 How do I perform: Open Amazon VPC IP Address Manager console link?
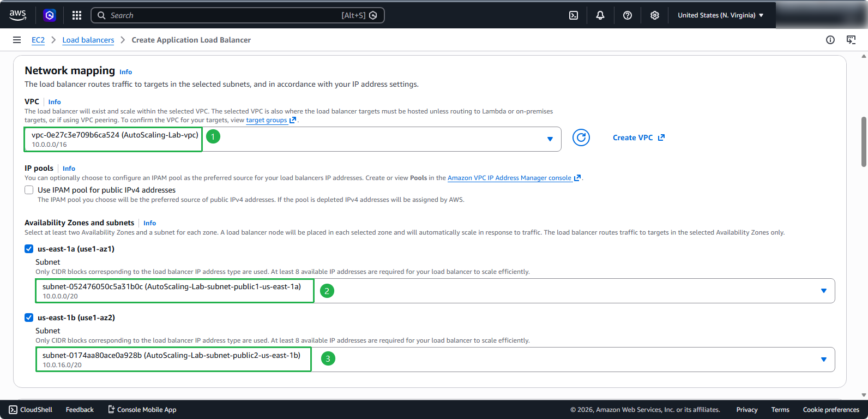tap(509, 178)
